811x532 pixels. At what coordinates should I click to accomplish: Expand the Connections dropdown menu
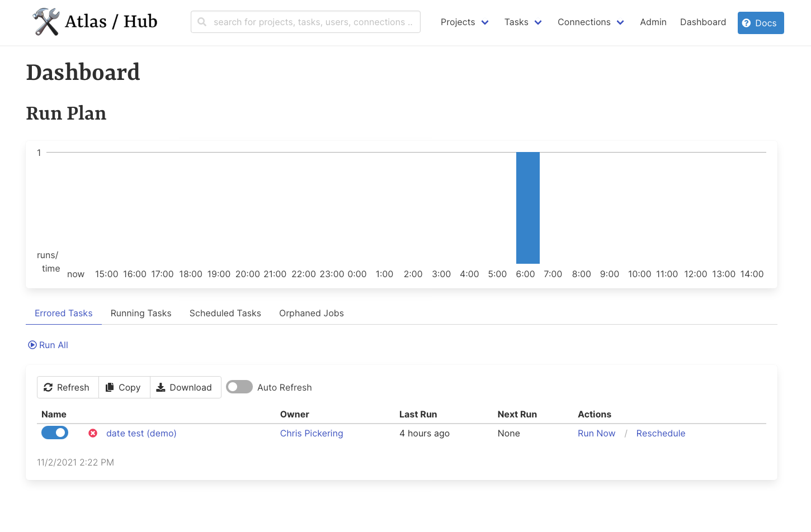point(591,22)
